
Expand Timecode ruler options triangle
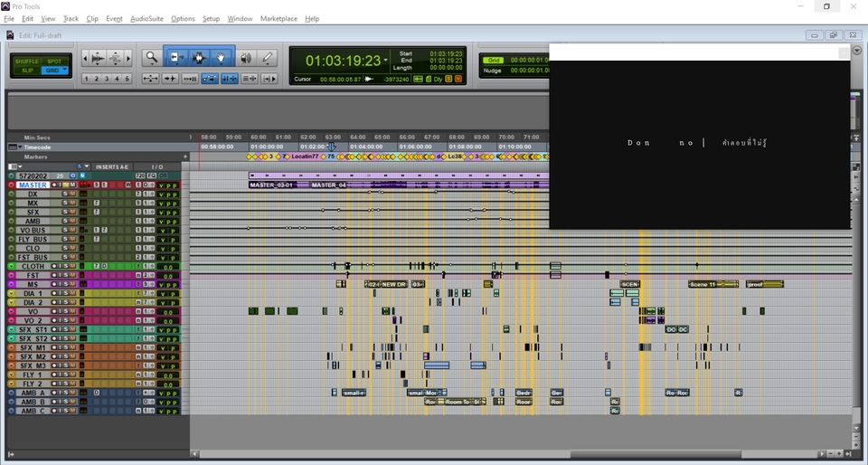(21, 147)
